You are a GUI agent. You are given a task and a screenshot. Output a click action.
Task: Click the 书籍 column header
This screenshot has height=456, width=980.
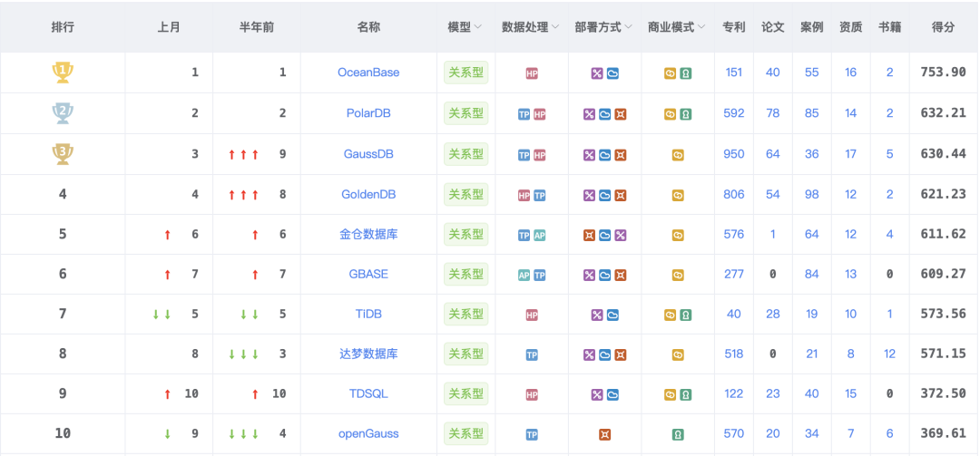[890, 27]
